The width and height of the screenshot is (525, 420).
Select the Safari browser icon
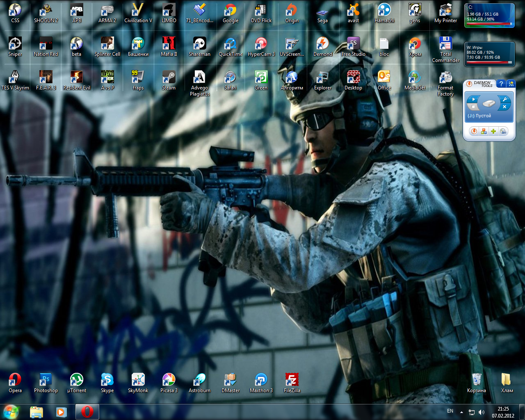point(231,80)
